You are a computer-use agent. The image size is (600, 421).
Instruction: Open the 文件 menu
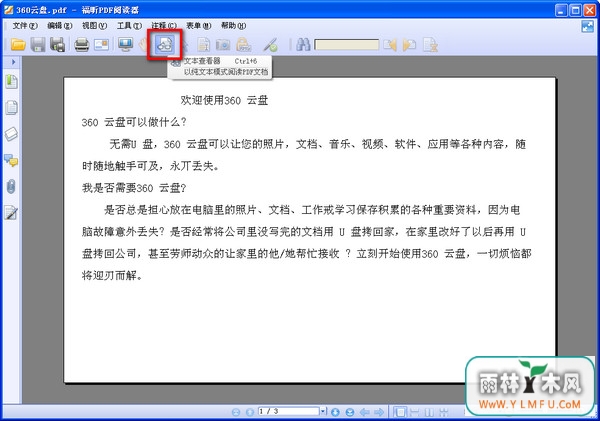pyautogui.click(x=25, y=26)
